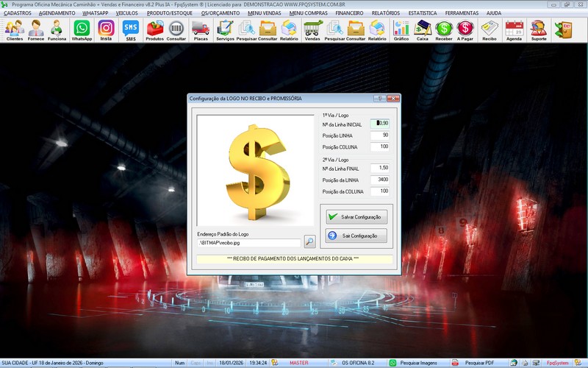Viewport: 588px width, 368px height.
Task: Click the Posição da LINHA field showing 3400
Action: click(x=380, y=180)
